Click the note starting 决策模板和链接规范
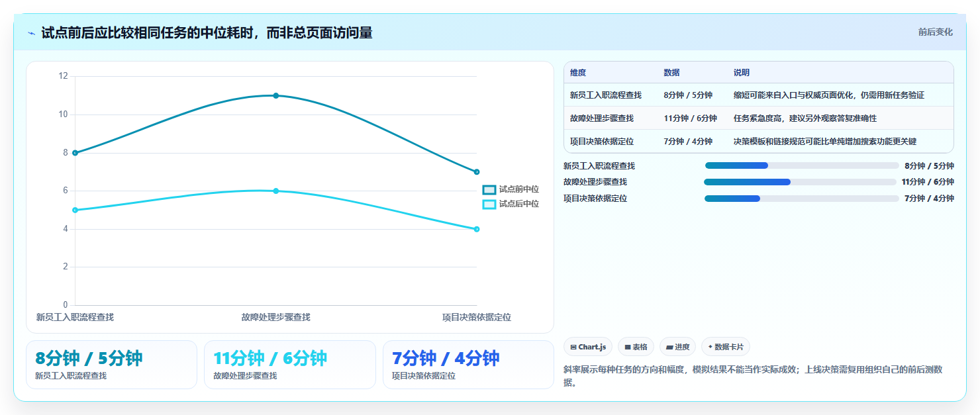 click(825, 142)
